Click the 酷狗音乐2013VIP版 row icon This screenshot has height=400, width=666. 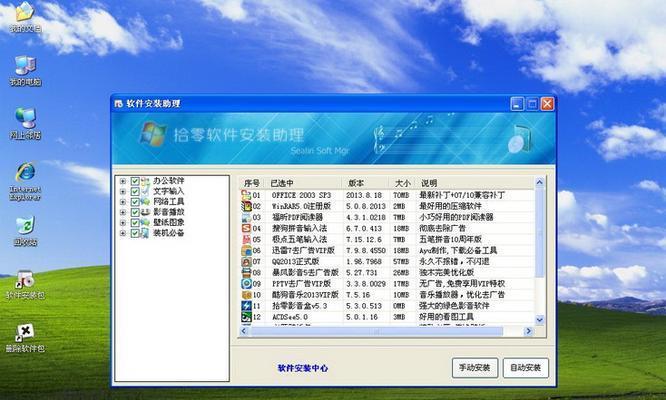click(246, 294)
